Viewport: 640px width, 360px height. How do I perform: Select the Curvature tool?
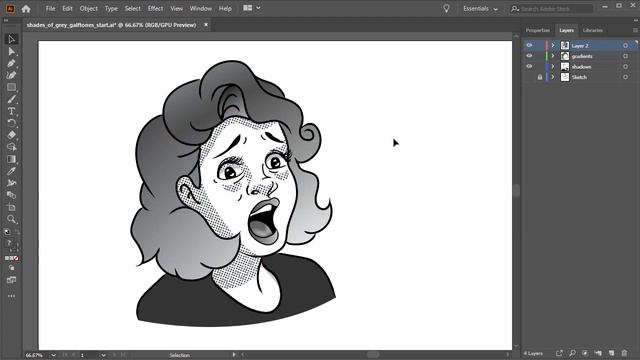pyautogui.click(x=11, y=75)
